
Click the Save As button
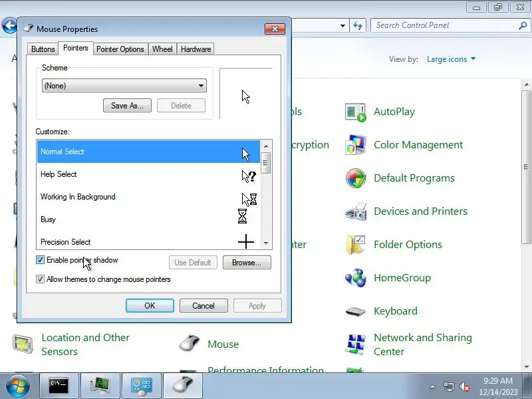127,106
